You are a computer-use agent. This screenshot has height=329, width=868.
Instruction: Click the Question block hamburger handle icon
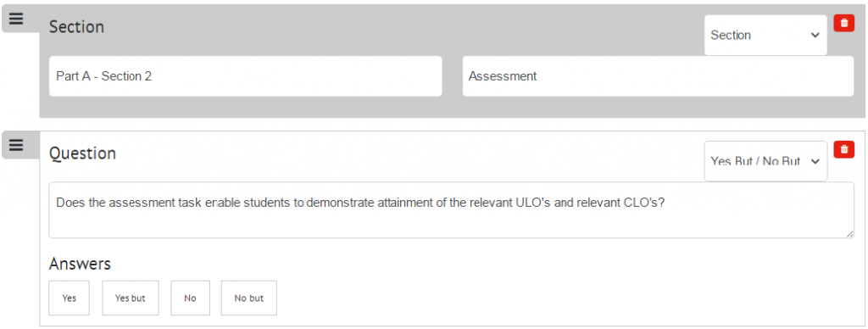[x=17, y=145]
